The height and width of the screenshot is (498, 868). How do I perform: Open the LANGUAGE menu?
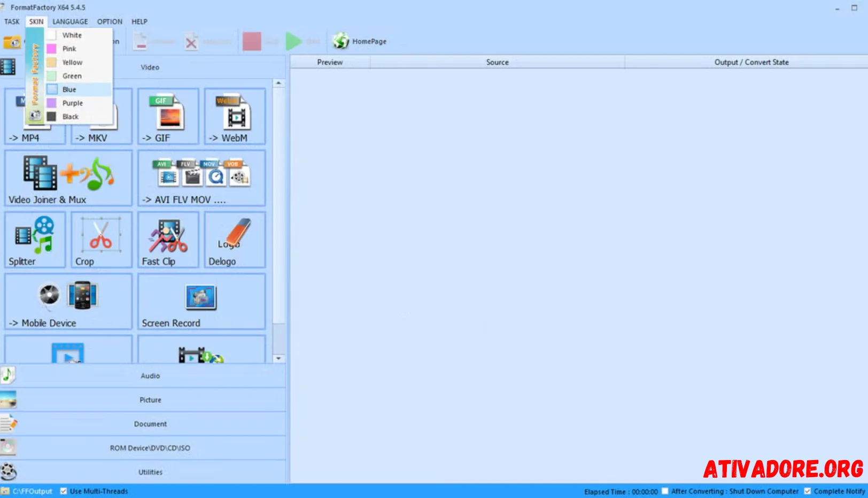coord(70,21)
